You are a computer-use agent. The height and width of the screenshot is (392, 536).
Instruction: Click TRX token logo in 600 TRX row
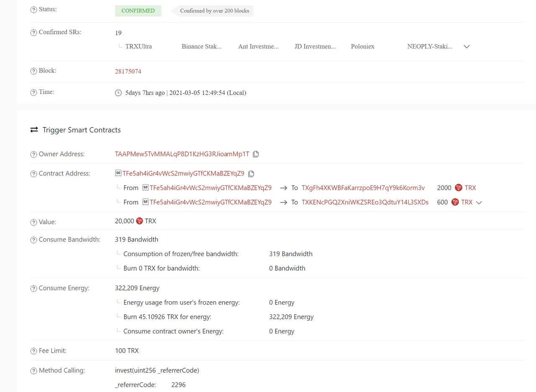[455, 202]
